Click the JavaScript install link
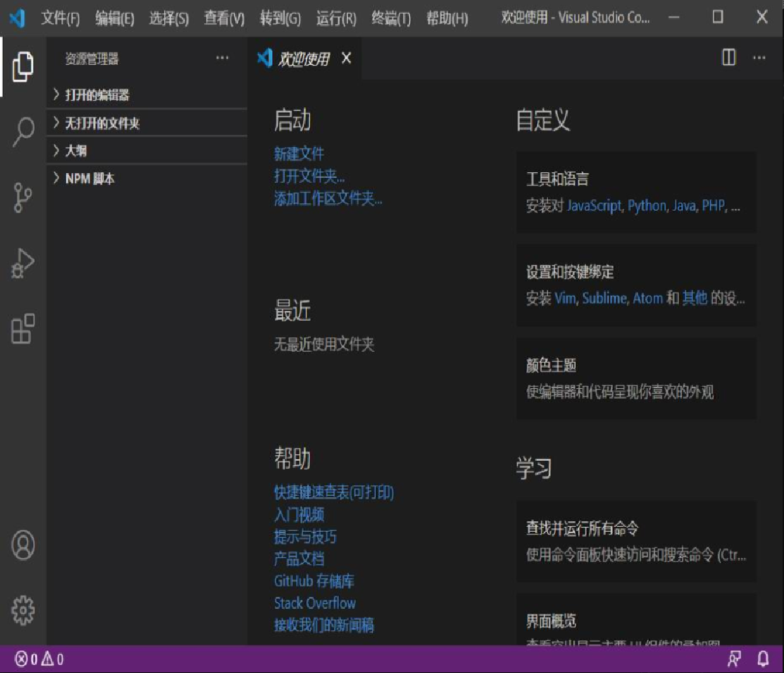Image resolution: width=784 pixels, height=673 pixels. tap(594, 205)
